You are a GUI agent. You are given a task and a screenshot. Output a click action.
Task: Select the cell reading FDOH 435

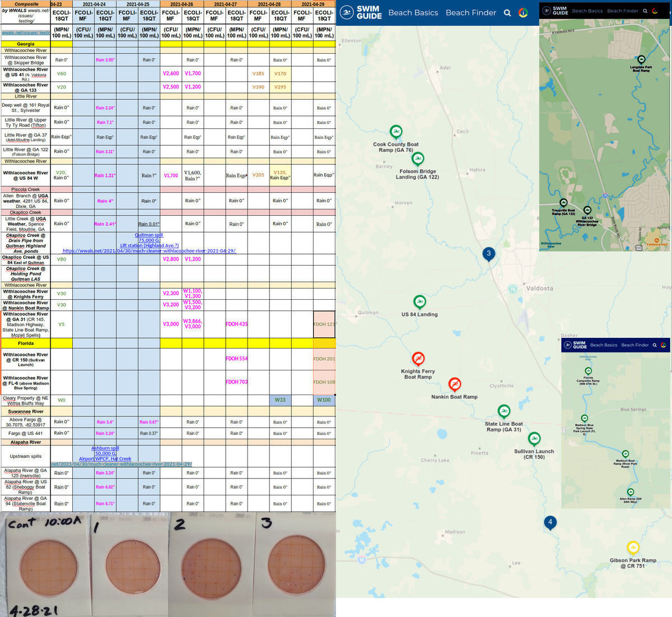click(x=237, y=324)
